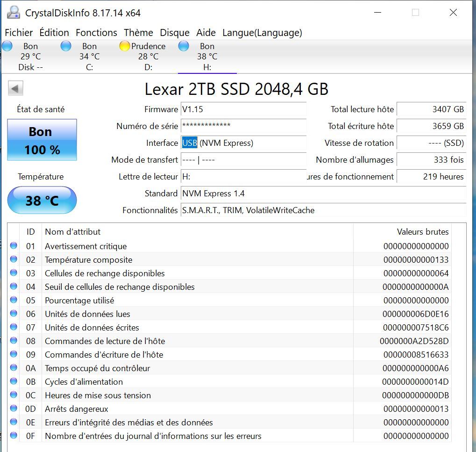
Task: Open the Édition menu
Action: click(54, 33)
